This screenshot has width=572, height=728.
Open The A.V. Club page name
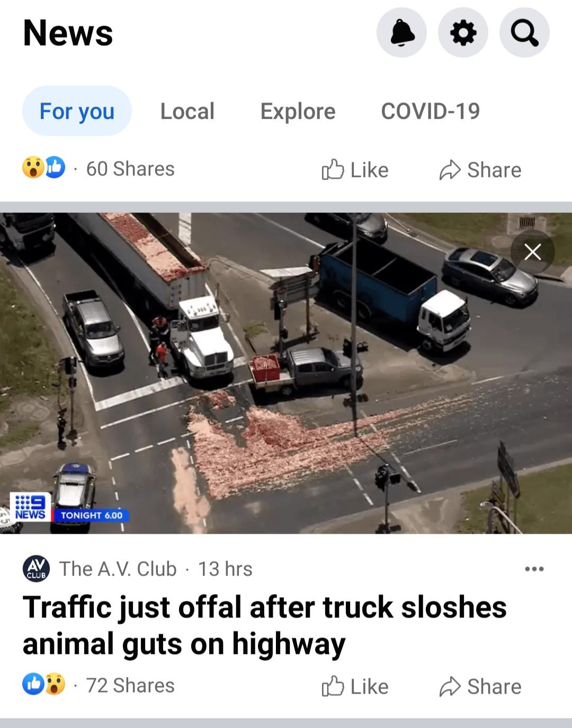pyautogui.click(x=118, y=569)
